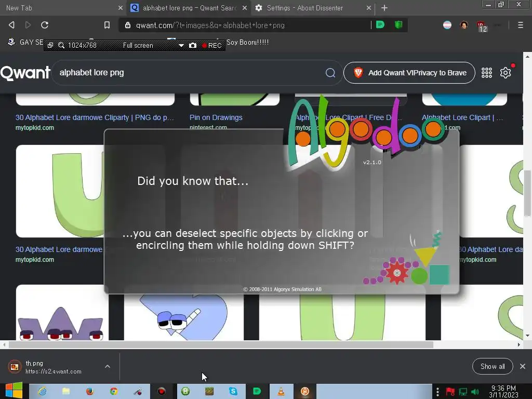Click the Qwant logo
This screenshot has height=399, width=532.
[25, 73]
